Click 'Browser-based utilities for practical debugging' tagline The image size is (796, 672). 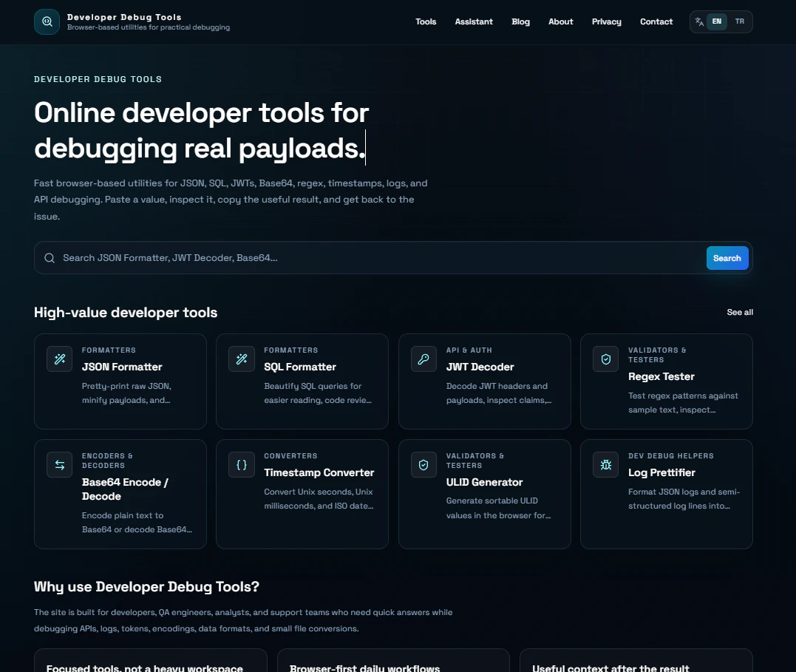149,27
